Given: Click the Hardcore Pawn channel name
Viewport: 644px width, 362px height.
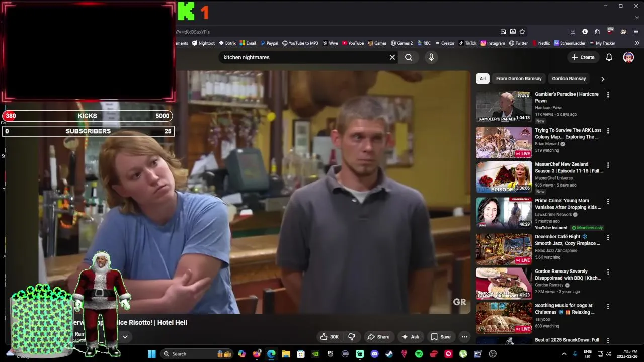Looking at the screenshot, I should pos(548,108).
